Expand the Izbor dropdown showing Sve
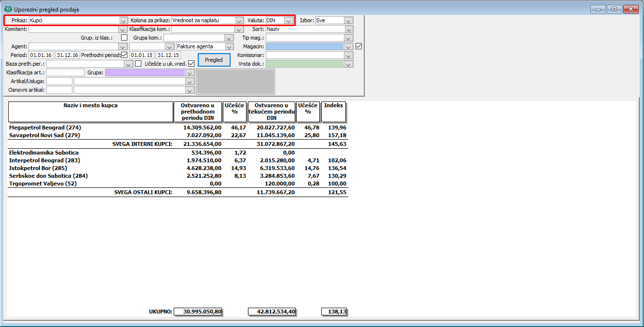 pos(349,21)
